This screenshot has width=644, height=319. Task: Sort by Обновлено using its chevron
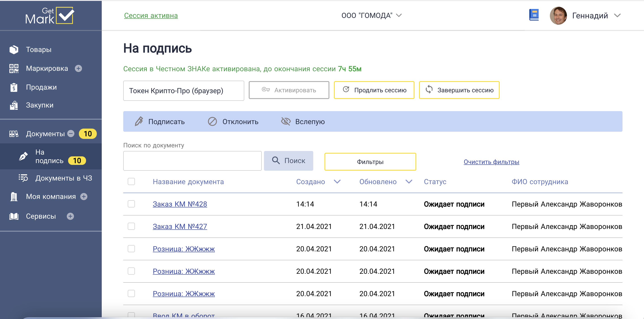click(x=409, y=181)
